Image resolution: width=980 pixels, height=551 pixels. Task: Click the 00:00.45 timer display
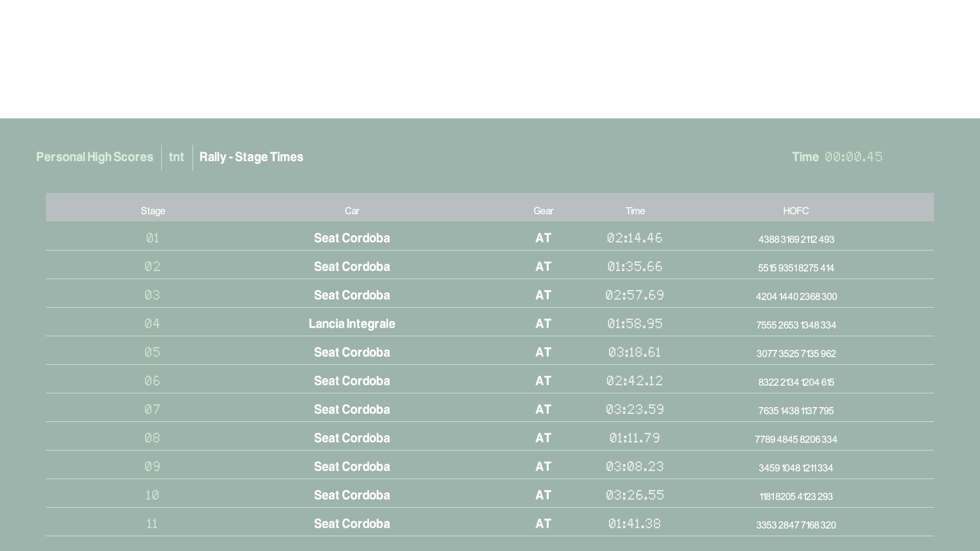(853, 157)
